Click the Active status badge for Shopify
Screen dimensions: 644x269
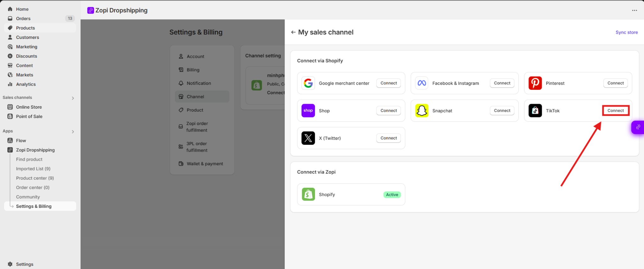coord(392,195)
